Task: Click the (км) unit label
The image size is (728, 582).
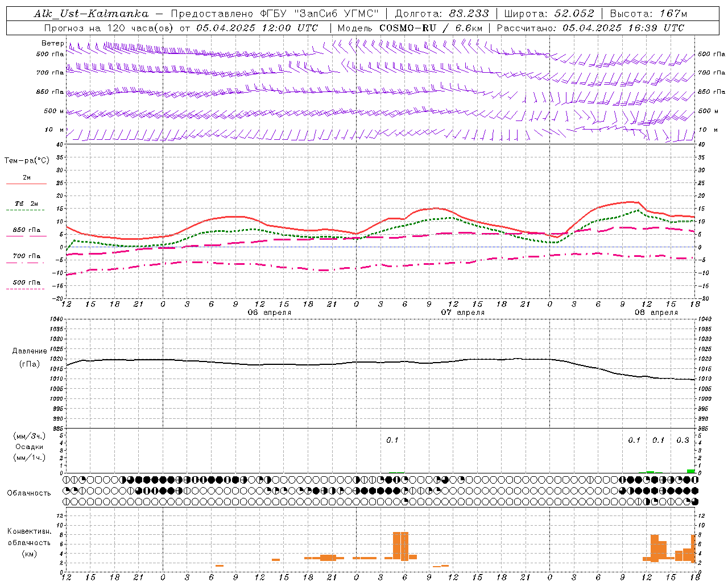Action: (30, 554)
